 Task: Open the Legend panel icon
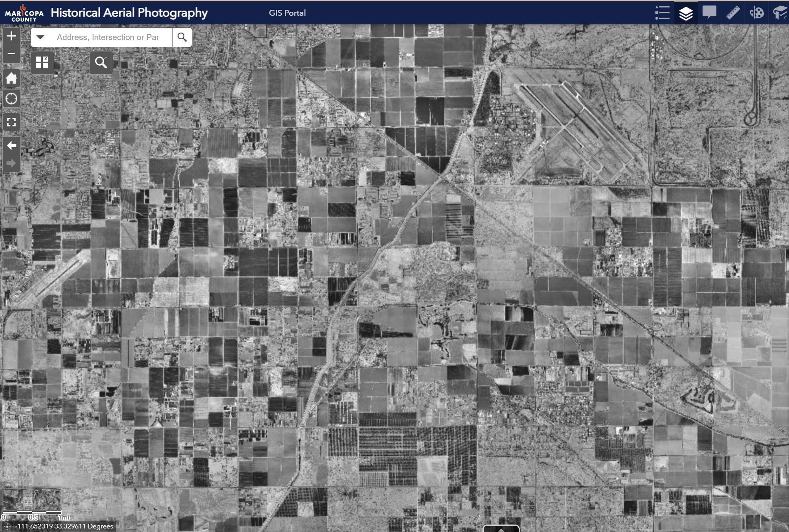pyautogui.click(x=662, y=13)
